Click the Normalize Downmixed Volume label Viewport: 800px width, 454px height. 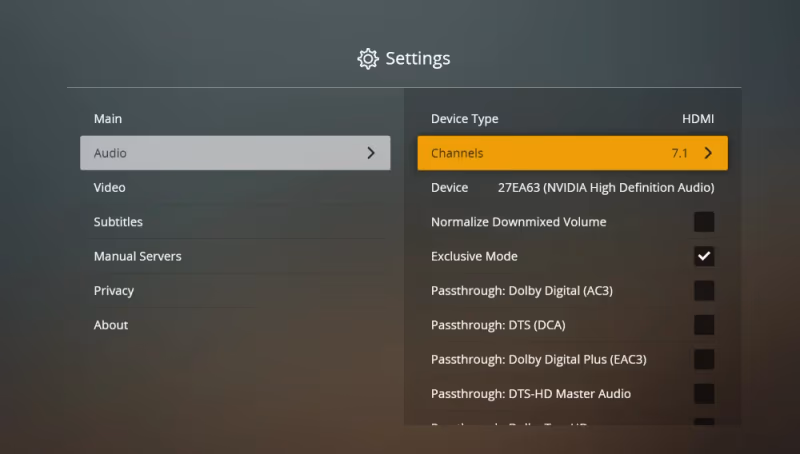click(x=518, y=222)
